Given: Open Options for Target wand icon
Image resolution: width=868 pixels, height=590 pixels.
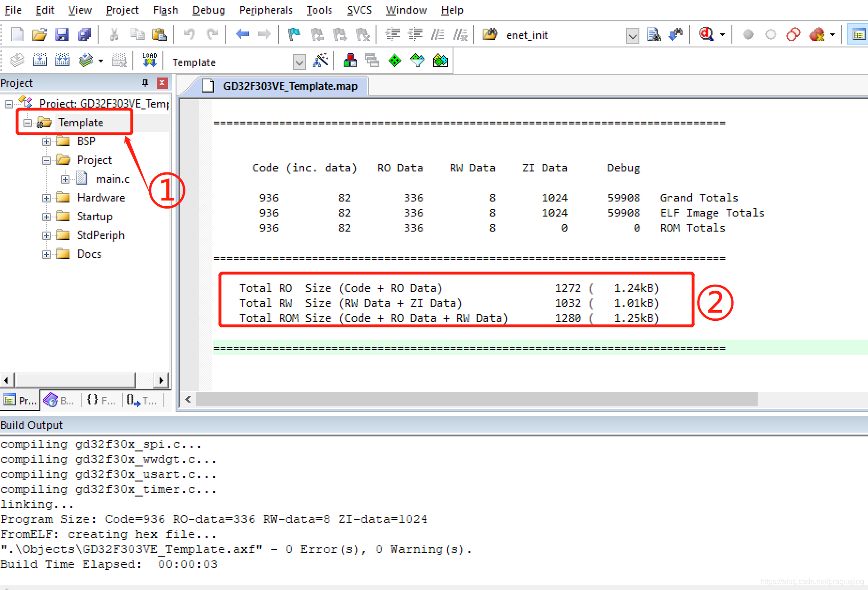Looking at the screenshot, I should click(x=320, y=61).
